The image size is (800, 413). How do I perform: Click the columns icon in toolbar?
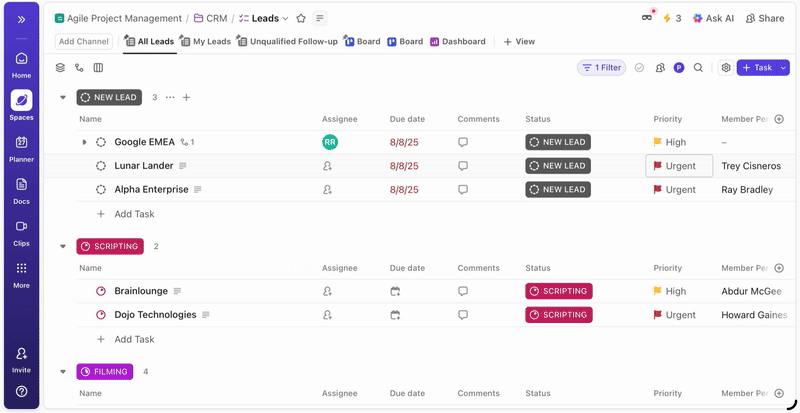[98, 68]
